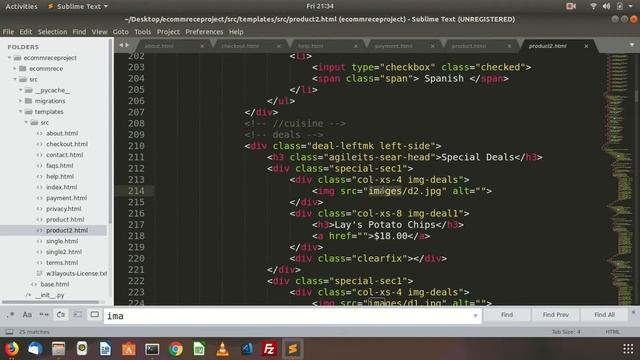Image resolution: width=640 pixels, height=360 pixels.
Task: Launch Thunderbird mail from the dock
Action: pyautogui.click(x=35, y=349)
